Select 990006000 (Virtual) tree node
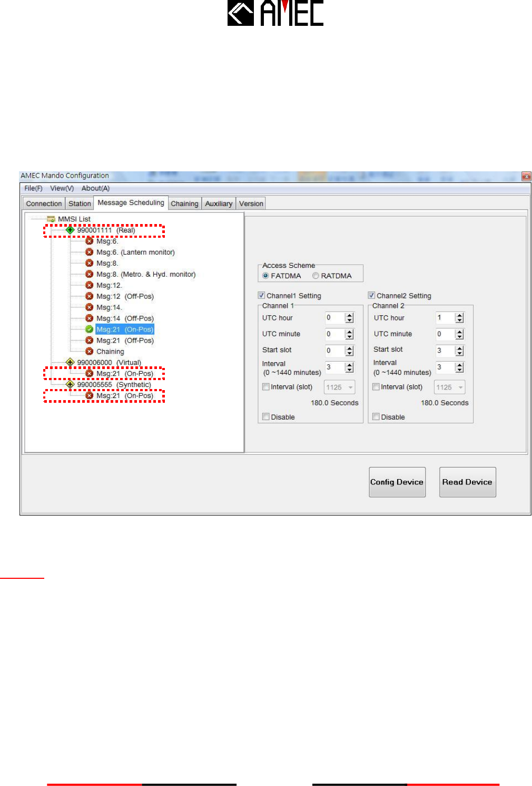Image resolution: width=532 pixels, height=786 pixels. point(109,362)
